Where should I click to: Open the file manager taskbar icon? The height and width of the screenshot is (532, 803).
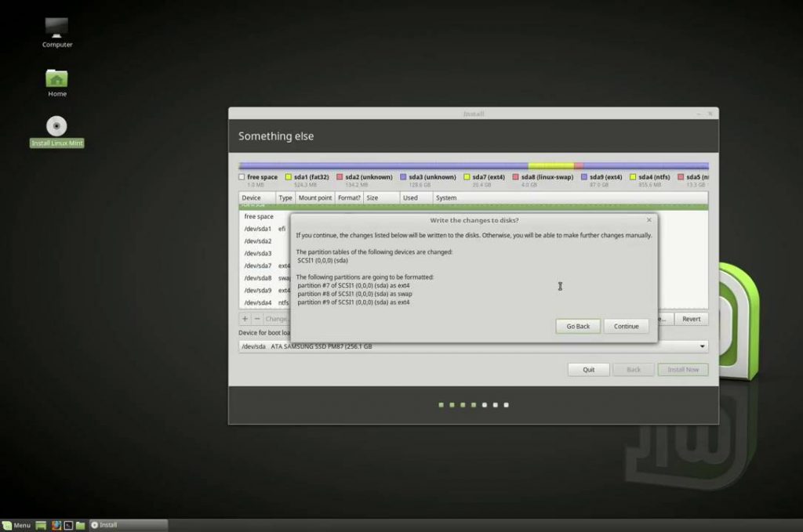coord(81,526)
